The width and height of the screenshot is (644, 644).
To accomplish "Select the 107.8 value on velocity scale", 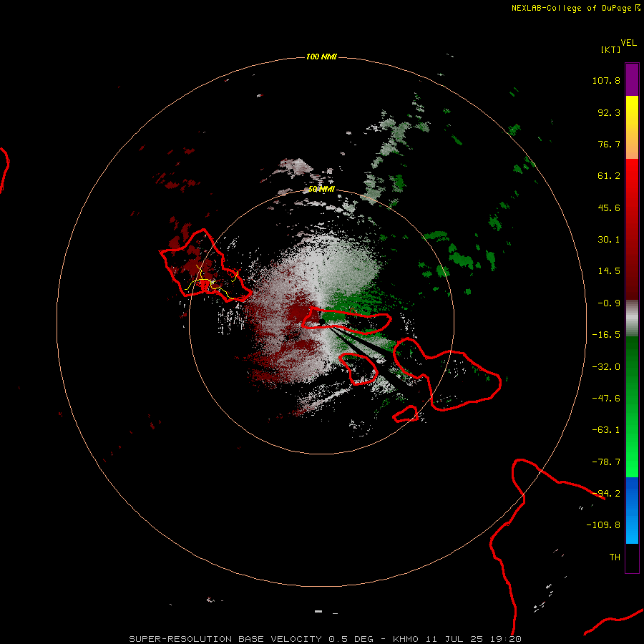I will [606, 80].
